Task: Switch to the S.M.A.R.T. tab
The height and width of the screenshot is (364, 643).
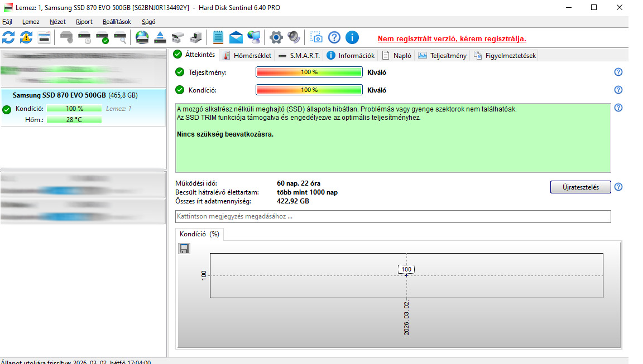Action: 299,56
